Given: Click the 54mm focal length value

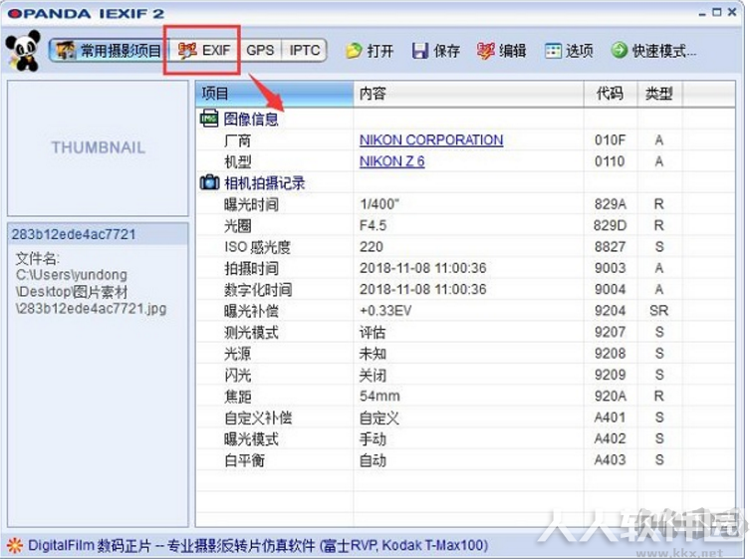Looking at the screenshot, I should (379, 397).
